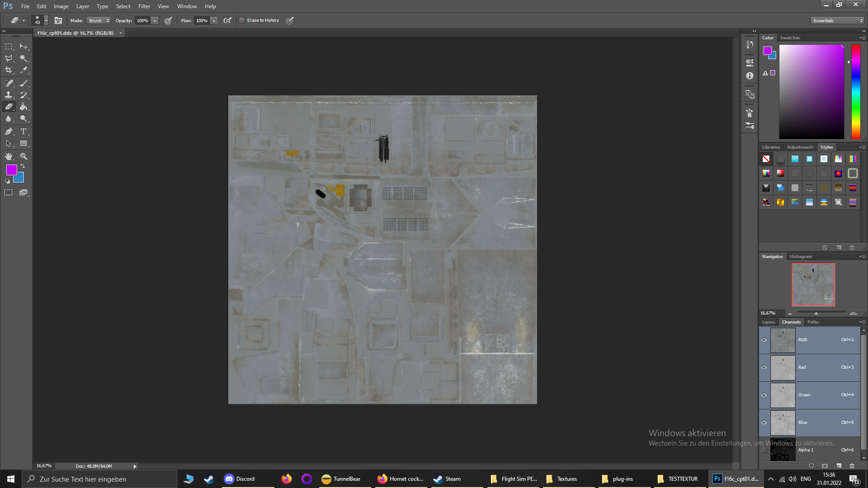Select the Zoom tool

pos(24,156)
